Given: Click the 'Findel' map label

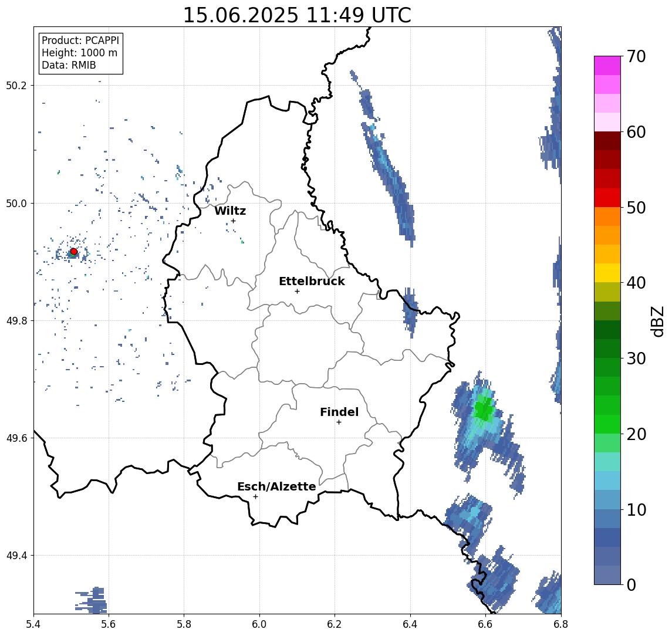Looking at the screenshot, I should tap(339, 412).
